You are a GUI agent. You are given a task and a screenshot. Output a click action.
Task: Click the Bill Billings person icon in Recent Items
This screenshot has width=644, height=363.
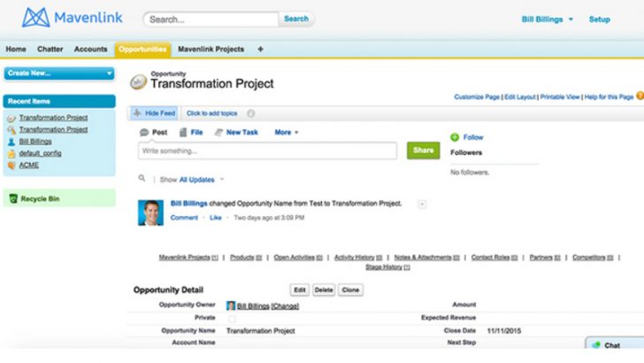pos(11,142)
